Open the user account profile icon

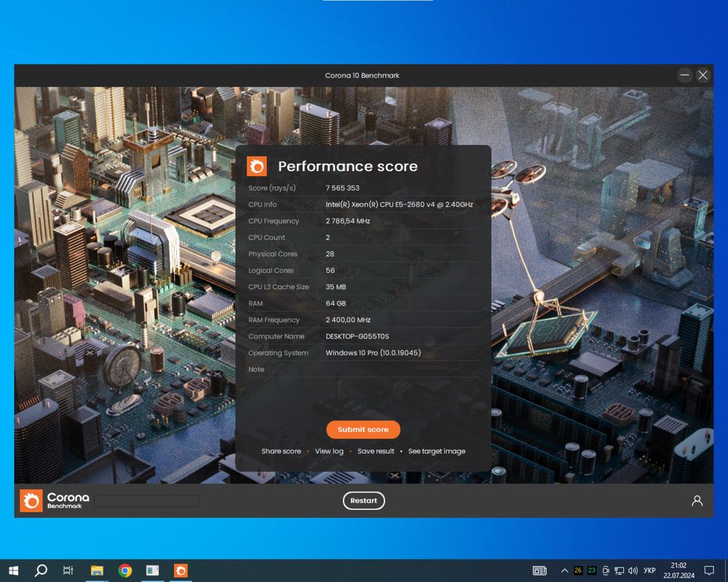pos(697,501)
